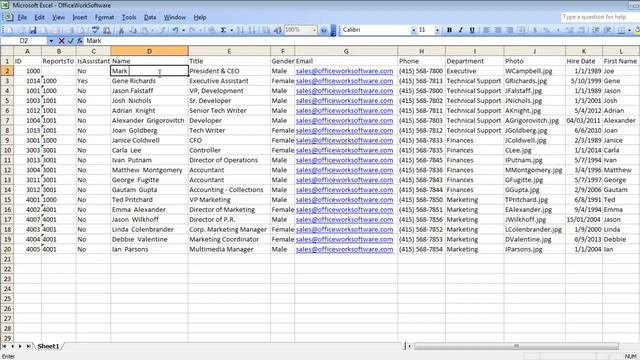The height and width of the screenshot is (360, 640).
Task: Click the horizontal scrollbar thumb
Action: pyautogui.click(x=516, y=346)
